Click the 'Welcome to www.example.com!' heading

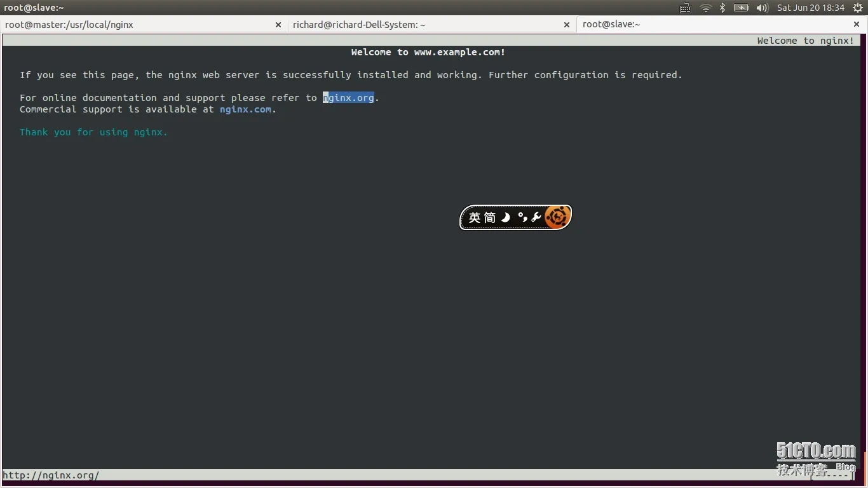click(x=428, y=52)
